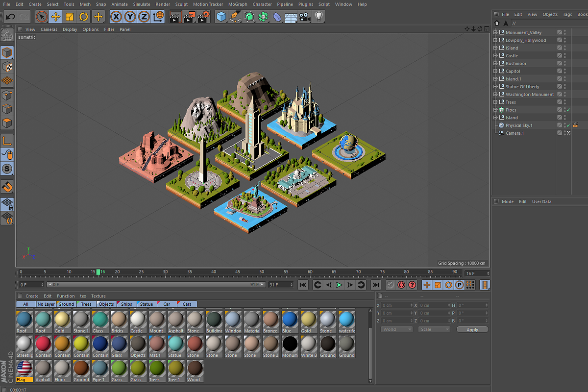This screenshot has height=392, width=588.
Task: Switch to Texture mode checkered cube
Action: (x=7, y=67)
